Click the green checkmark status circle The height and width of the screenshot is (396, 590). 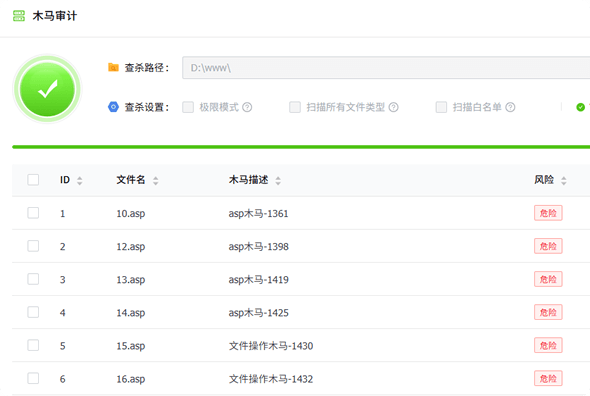[x=47, y=89]
